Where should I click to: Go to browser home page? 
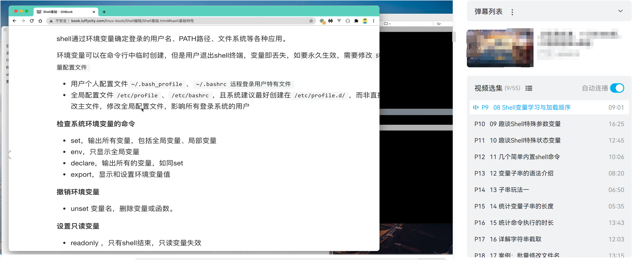point(40,21)
